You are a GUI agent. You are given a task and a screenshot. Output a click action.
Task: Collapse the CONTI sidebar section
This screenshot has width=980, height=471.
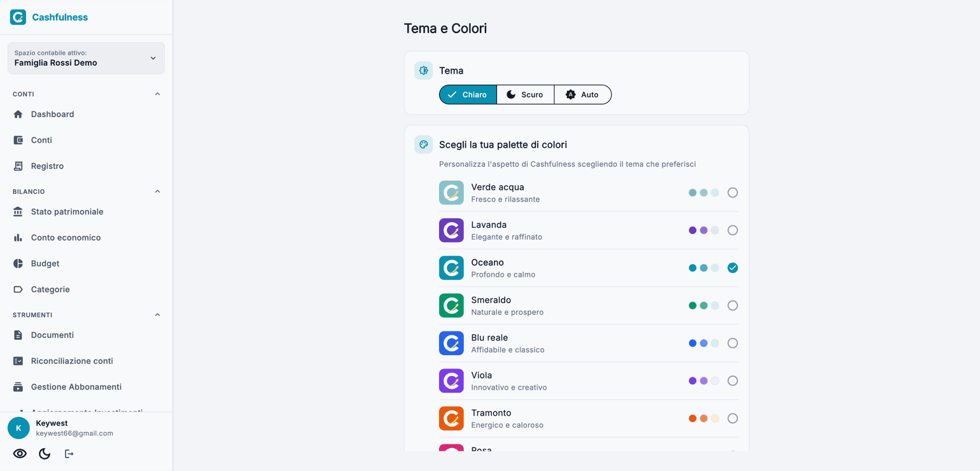[157, 94]
